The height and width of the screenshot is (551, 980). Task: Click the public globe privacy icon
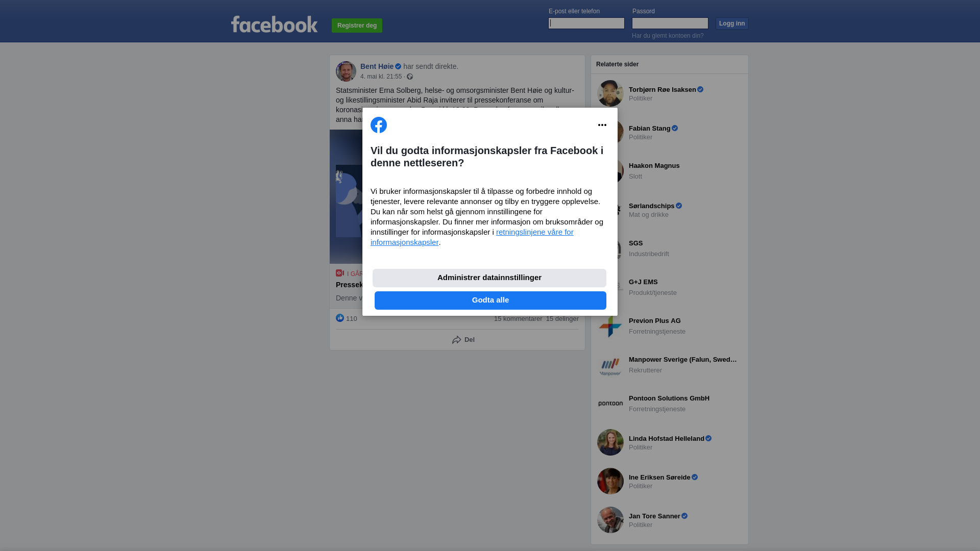tap(410, 77)
